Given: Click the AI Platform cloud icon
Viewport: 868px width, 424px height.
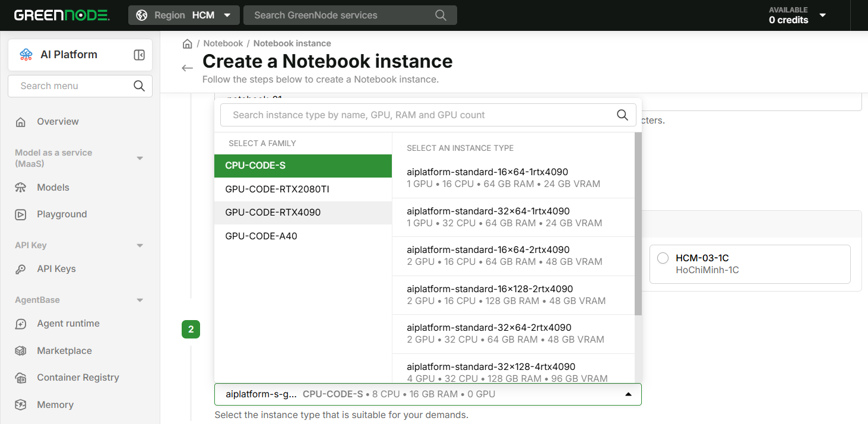Looking at the screenshot, I should 26,55.
